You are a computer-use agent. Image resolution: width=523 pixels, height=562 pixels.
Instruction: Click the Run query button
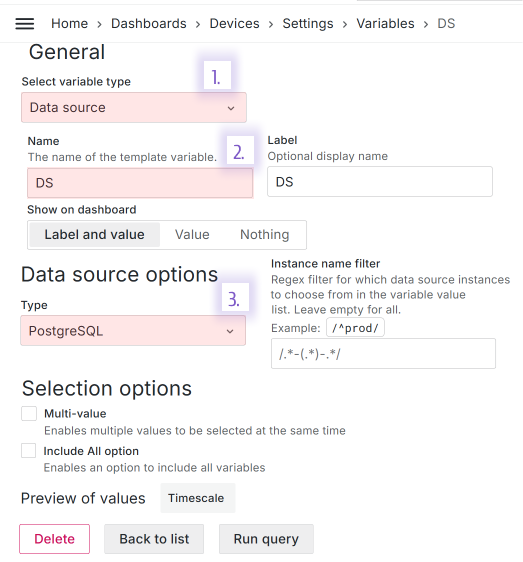pyautogui.click(x=266, y=539)
